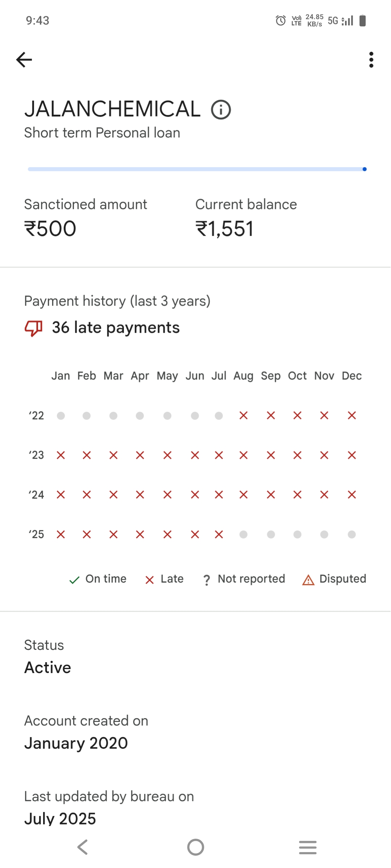Tap the red thumbs-down late payments icon
The image size is (391, 868).
pyautogui.click(x=34, y=328)
